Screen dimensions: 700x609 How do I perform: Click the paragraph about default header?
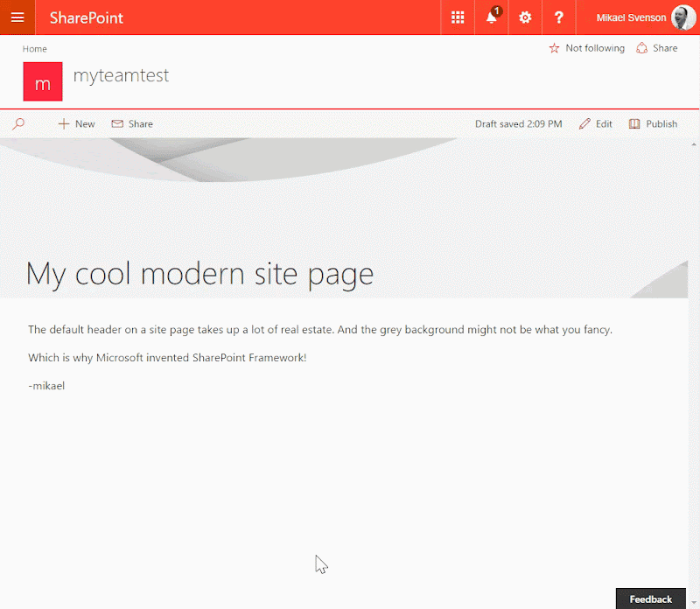click(x=320, y=330)
